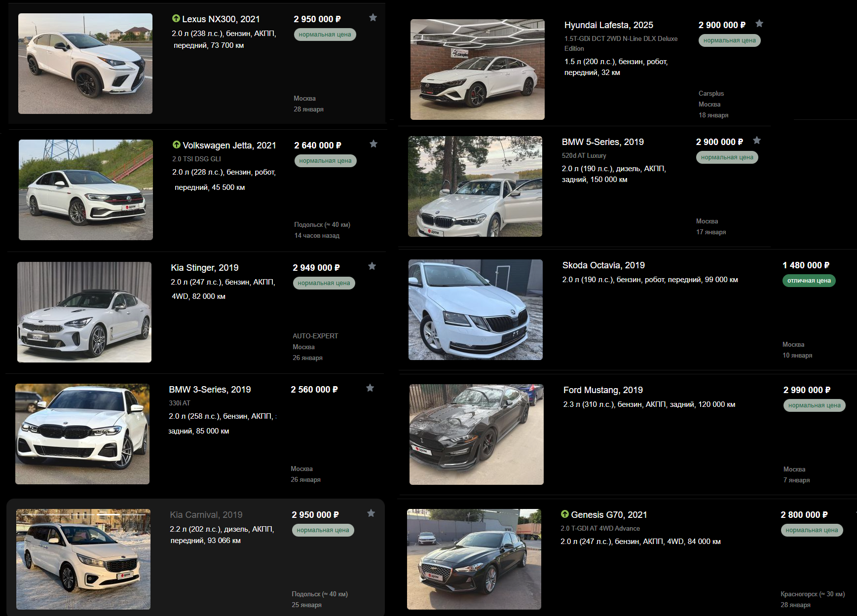Click 'нормальная цена' badge on Genesis G70
This screenshot has height=616, width=857.
pyautogui.click(x=812, y=530)
